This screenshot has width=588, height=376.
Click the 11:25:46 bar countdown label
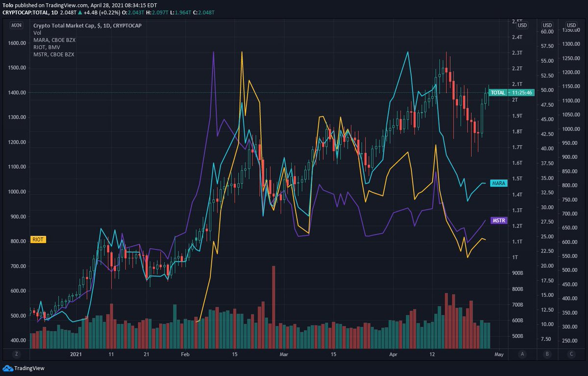click(x=521, y=92)
